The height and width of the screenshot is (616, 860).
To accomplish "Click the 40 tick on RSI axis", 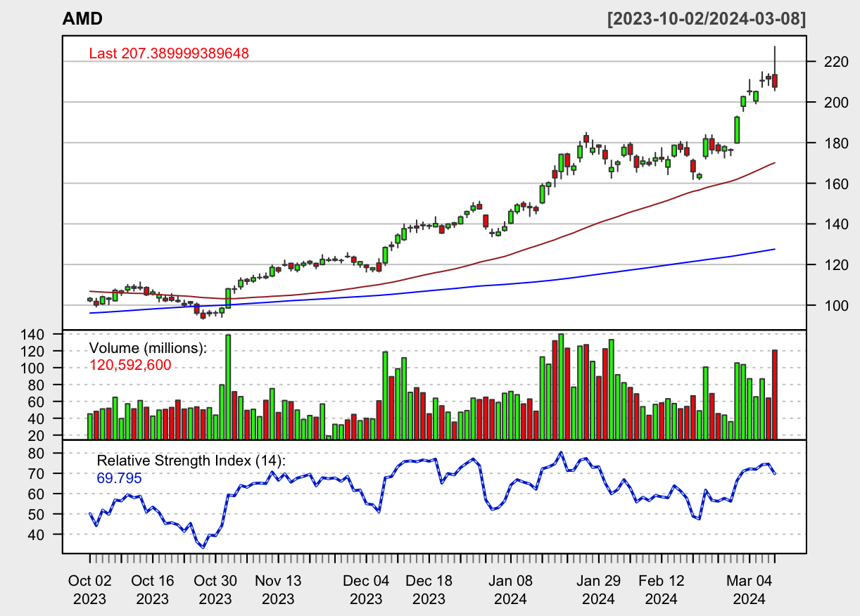I will coord(37,535).
